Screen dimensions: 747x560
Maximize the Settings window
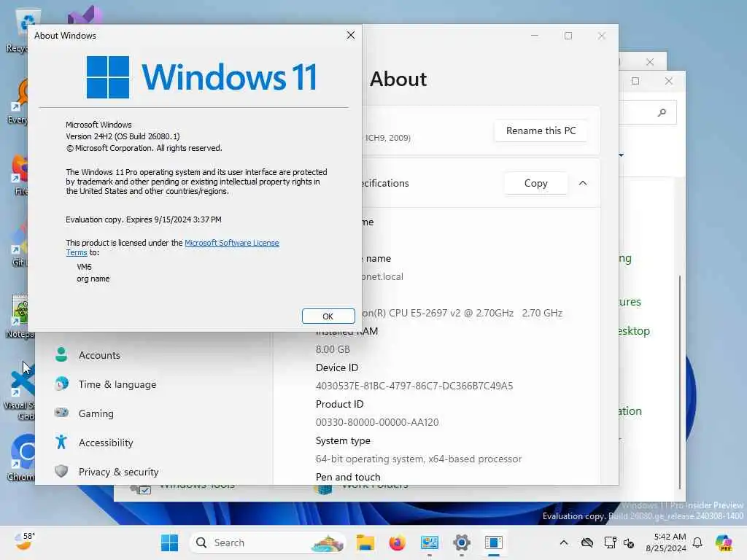tap(568, 36)
